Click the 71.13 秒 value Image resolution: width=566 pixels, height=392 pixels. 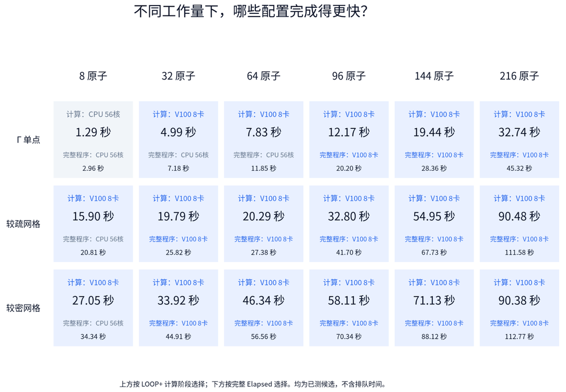(x=434, y=300)
